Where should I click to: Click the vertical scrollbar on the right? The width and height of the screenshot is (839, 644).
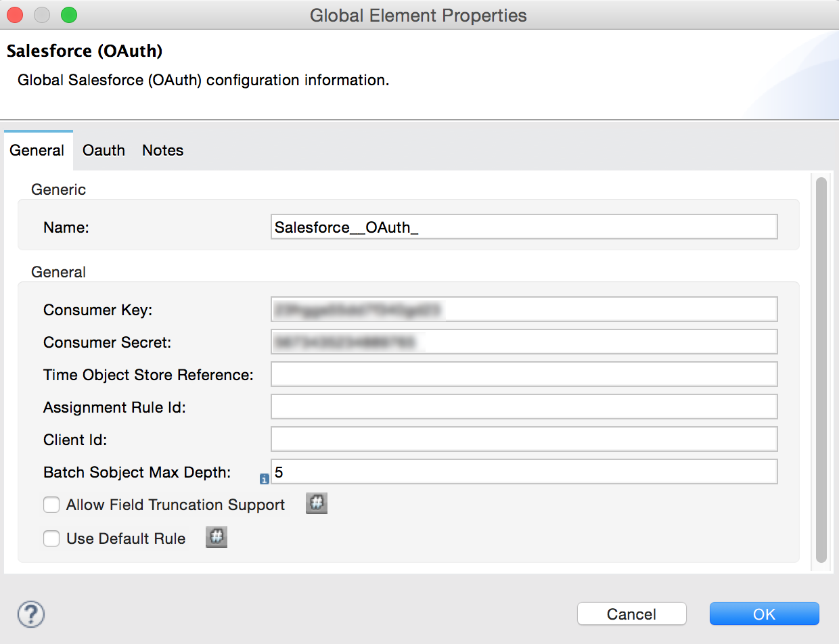(x=821, y=369)
